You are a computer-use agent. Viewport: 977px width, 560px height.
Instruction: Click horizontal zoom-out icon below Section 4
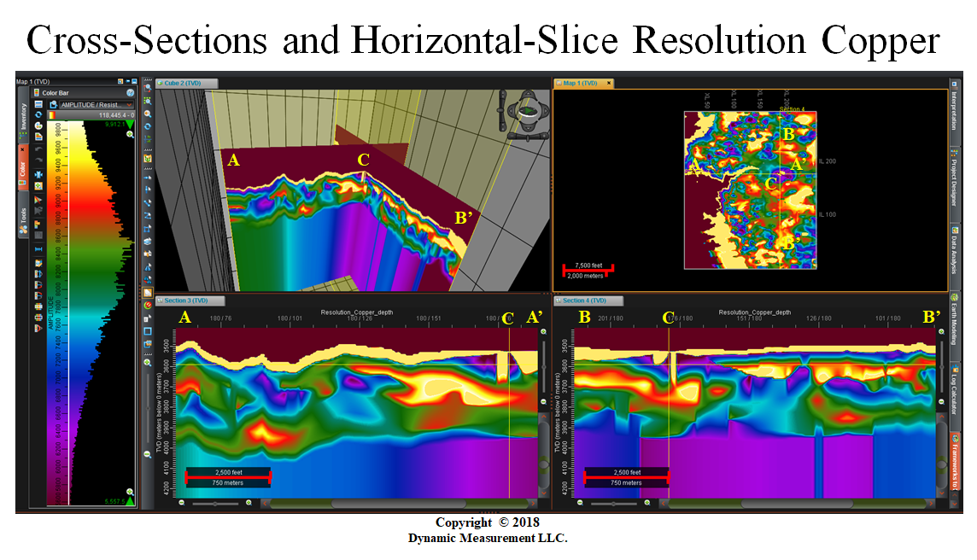coord(580,503)
